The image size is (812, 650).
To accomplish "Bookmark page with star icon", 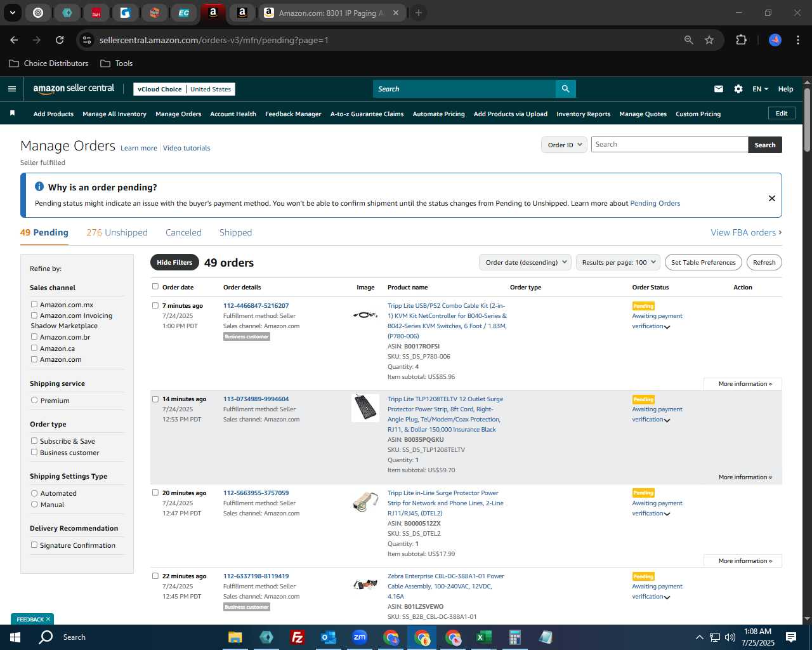I will click(x=709, y=40).
